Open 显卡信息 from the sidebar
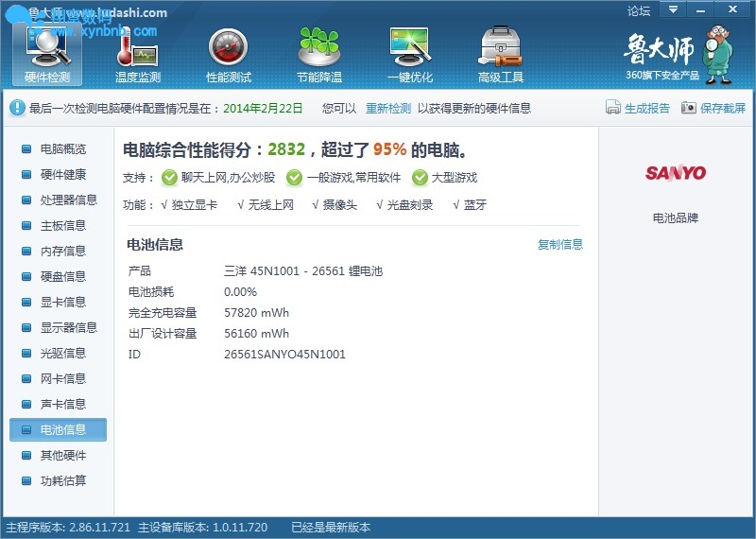Viewport: 756px width, 539px height. coord(62,303)
